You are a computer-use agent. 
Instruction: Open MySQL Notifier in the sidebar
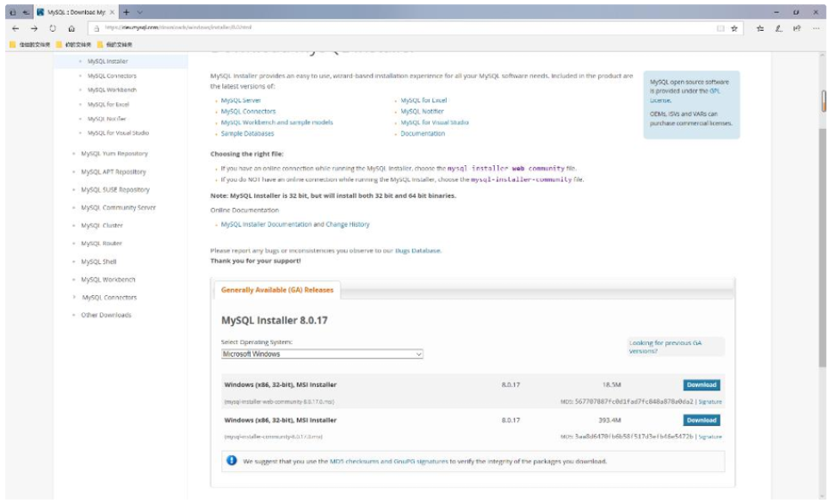coord(106,119)
